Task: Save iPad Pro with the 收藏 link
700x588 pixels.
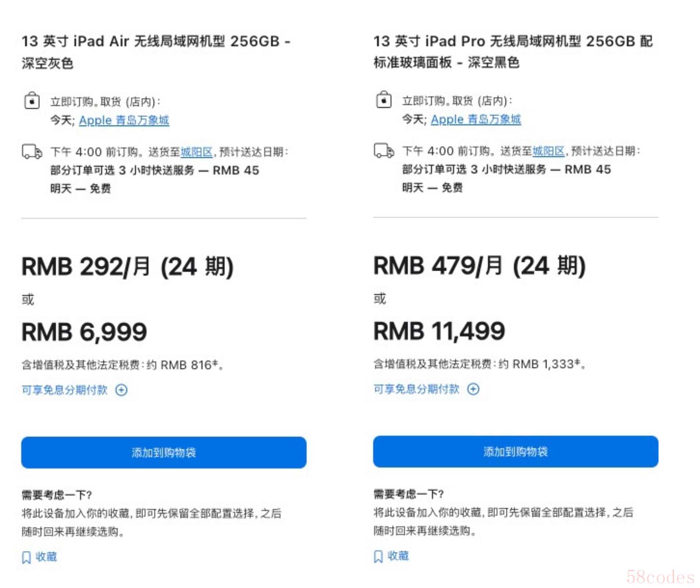Action: (398, 556)
